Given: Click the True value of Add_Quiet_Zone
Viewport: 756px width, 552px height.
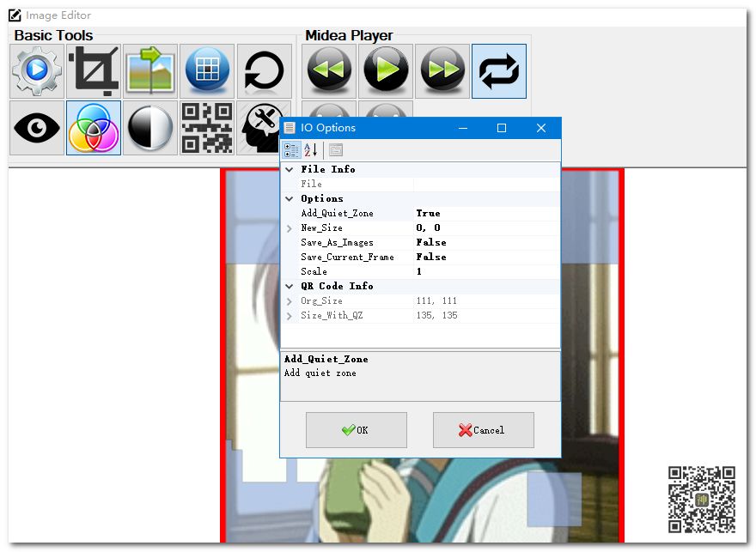Looking at the screenshot, I should (428, 214).
